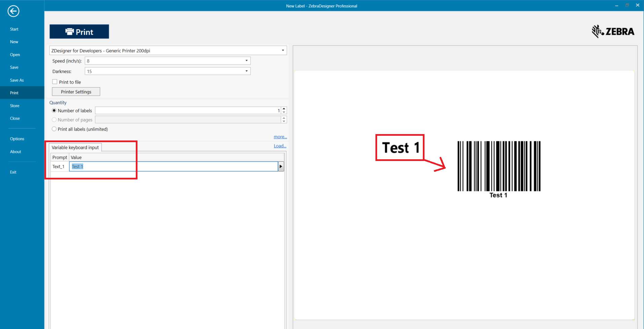Open the printer selection dropdown

(x=283, y=50)
